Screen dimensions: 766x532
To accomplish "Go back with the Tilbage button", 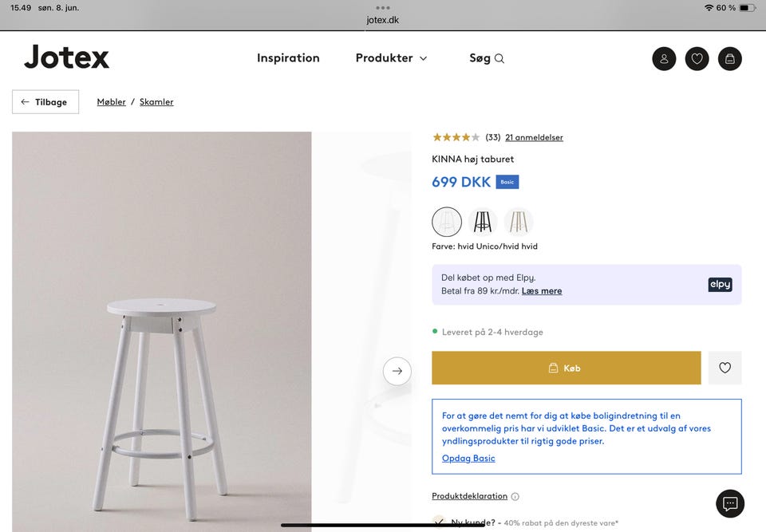I will (45, 102).
